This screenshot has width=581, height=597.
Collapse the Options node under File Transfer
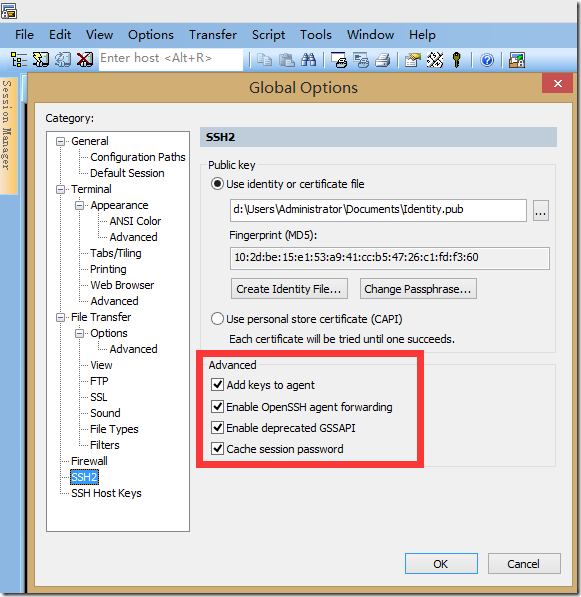click(x=79, y=333)
